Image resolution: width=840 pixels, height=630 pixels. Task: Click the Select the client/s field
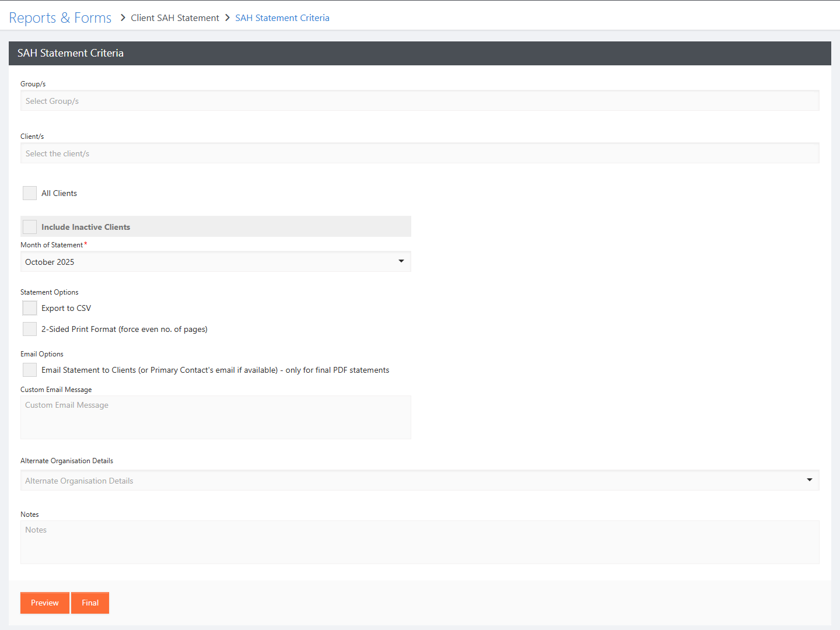pyautogui.click(x=420, y=153)
